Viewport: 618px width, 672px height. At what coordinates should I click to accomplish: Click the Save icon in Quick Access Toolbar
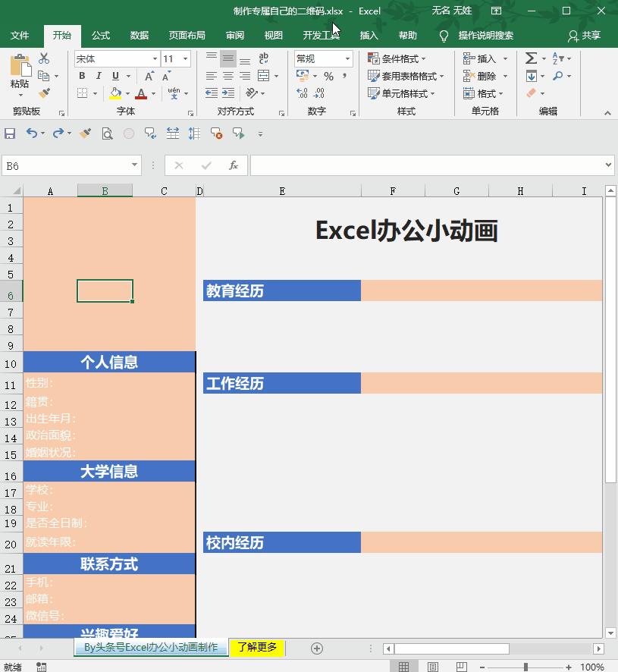click(x=9, y=133)
